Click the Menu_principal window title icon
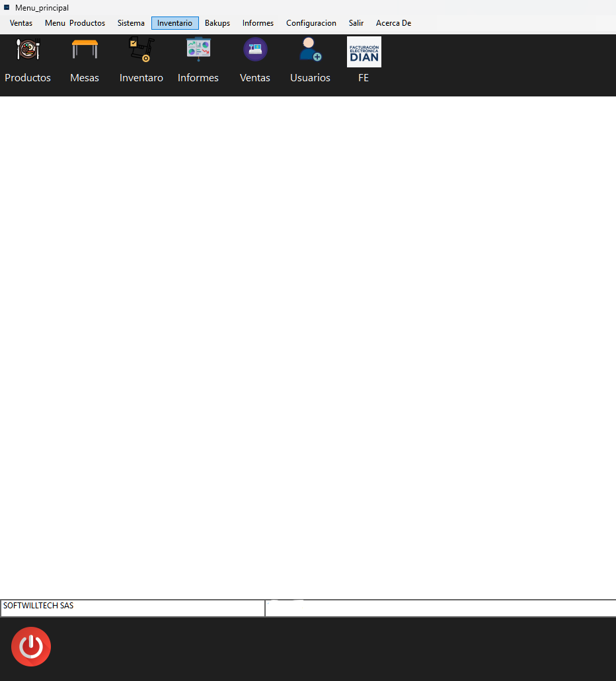The height and width of the screenshot is (681, 616). tap(7, 7)
